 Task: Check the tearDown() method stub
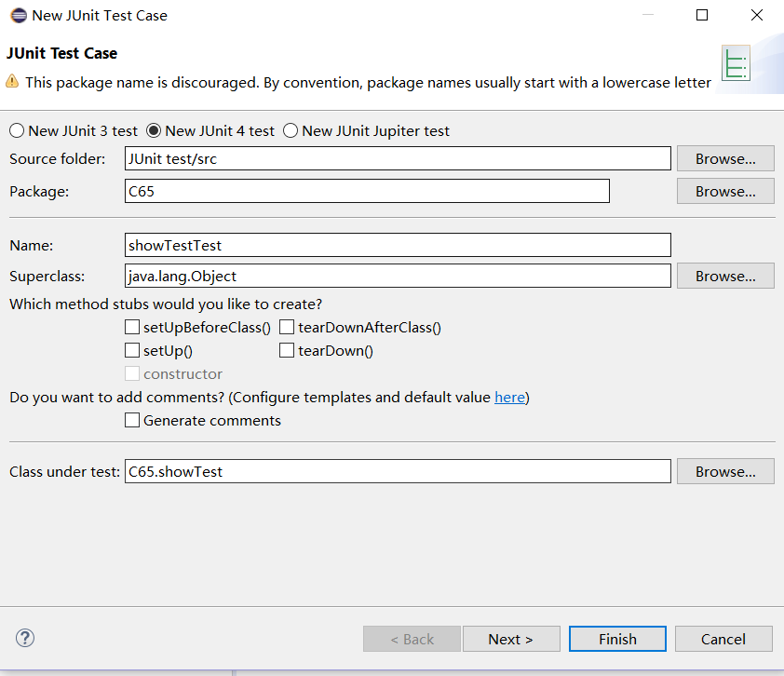(x=287, y=351)
